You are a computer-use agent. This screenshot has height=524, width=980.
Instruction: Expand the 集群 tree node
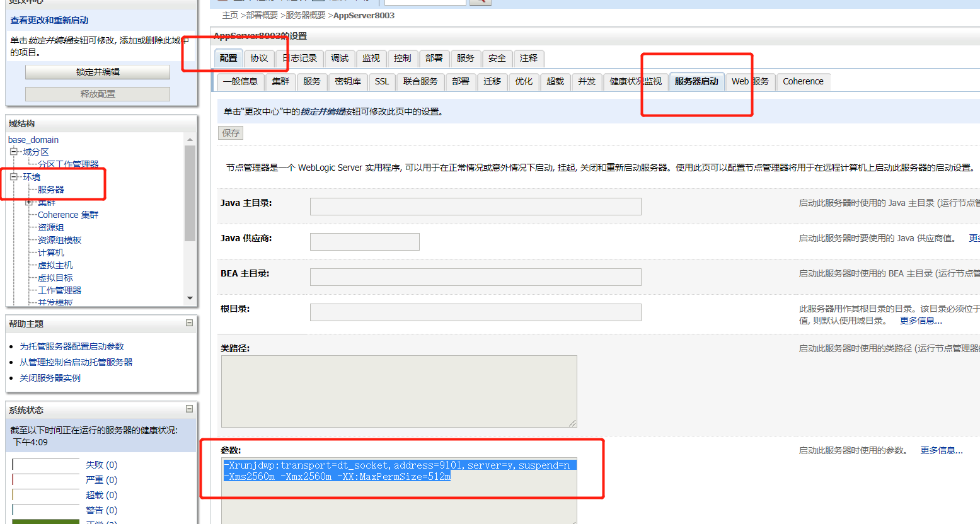point(28,202)
